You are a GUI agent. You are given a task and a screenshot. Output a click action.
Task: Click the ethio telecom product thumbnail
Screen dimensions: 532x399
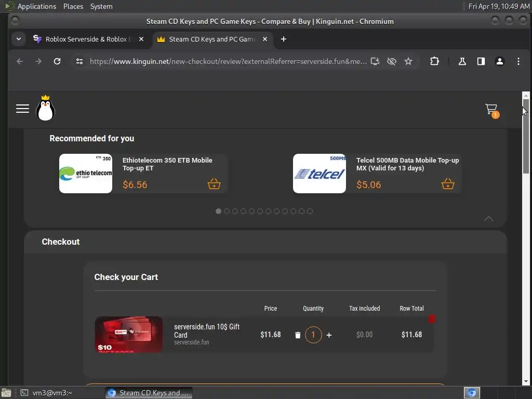point(86,174)
